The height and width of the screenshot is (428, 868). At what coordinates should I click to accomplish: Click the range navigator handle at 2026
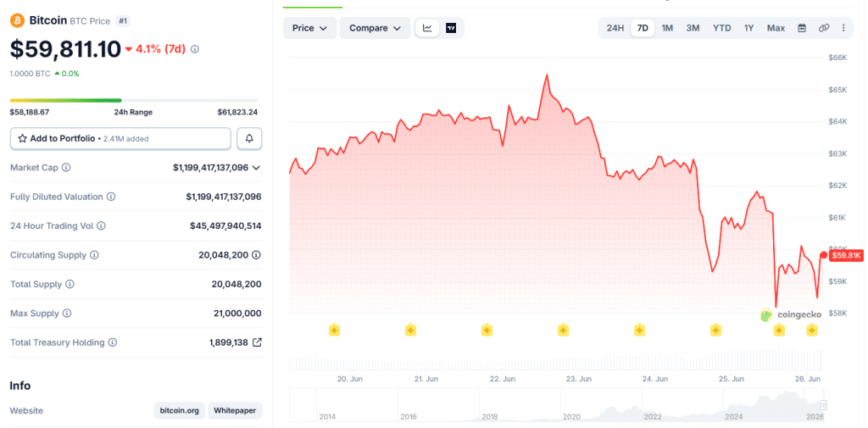click(823, 404)
